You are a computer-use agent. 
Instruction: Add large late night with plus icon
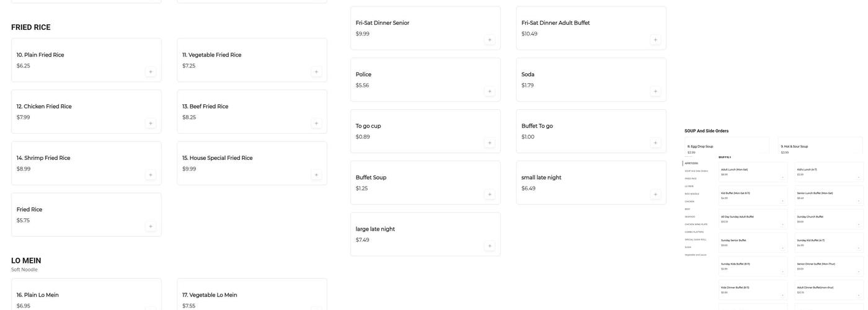(x=490, y=246)
